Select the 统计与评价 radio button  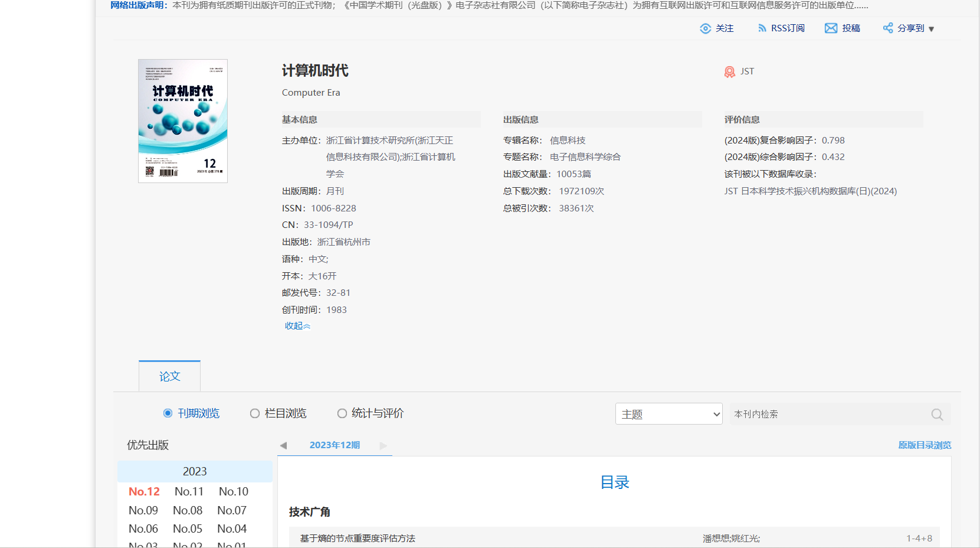pyautogui.click(x=342, y=413)
